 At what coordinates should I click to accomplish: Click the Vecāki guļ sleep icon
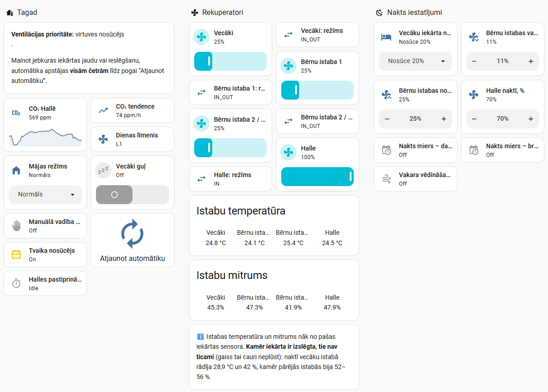point(103,170)
